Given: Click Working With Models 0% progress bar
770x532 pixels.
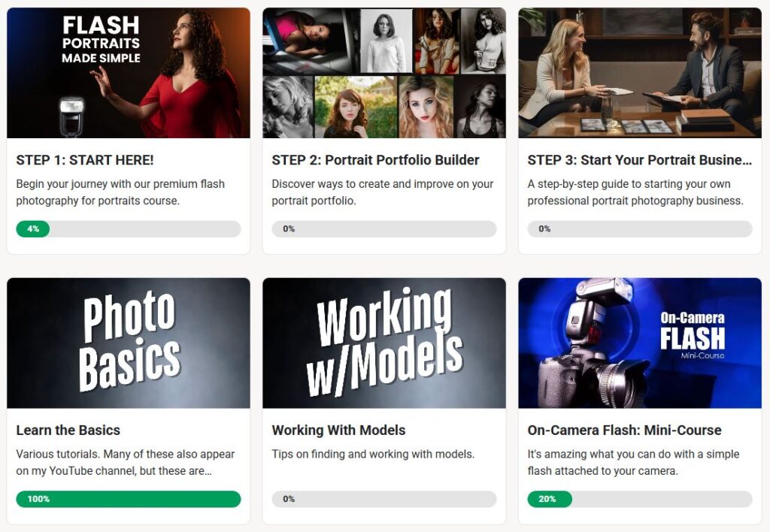Looking at the screenshot, I should click(384, 499).
